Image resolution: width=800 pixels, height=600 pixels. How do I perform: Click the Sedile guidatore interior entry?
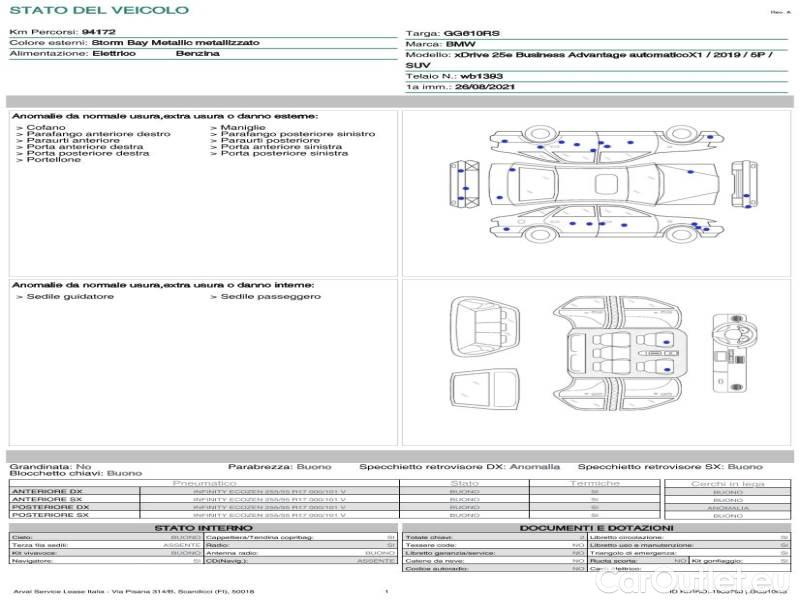(69, 297)
